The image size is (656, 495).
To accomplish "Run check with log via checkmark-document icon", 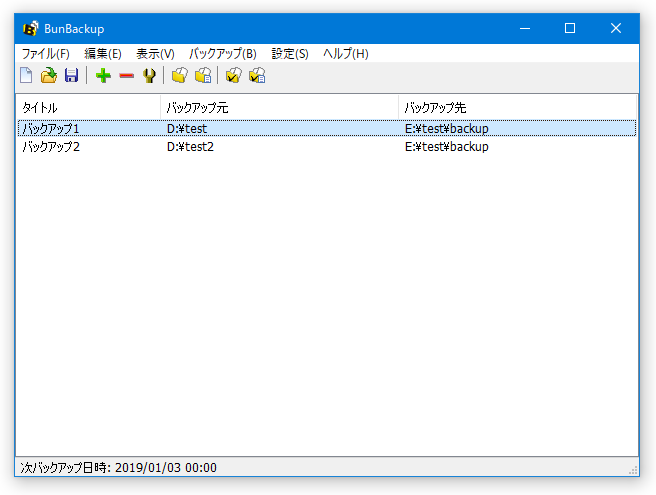I will click(257, 76).
